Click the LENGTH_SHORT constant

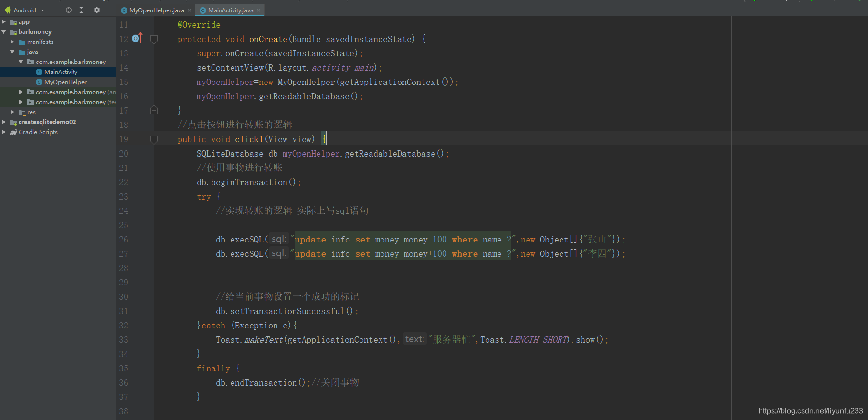click(x=538, y=340)
